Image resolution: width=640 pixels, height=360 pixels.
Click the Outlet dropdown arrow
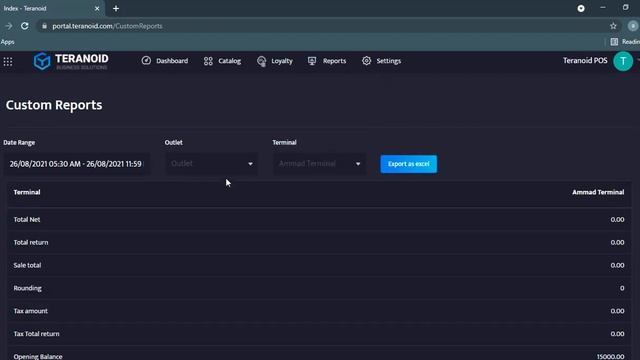[x=250, y=164]
